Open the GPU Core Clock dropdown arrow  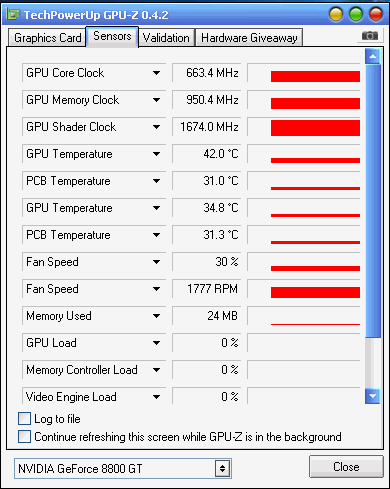point(156,73)
